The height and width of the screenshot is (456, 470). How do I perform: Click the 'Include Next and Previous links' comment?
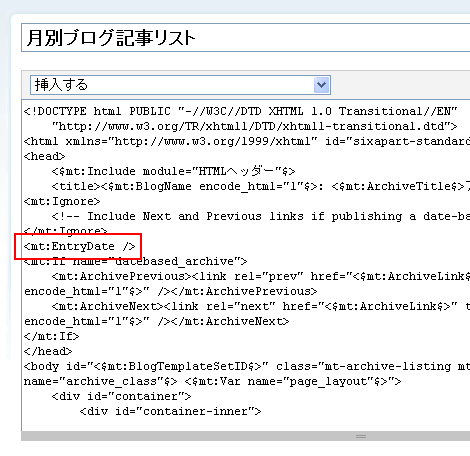tap(261, 216)
